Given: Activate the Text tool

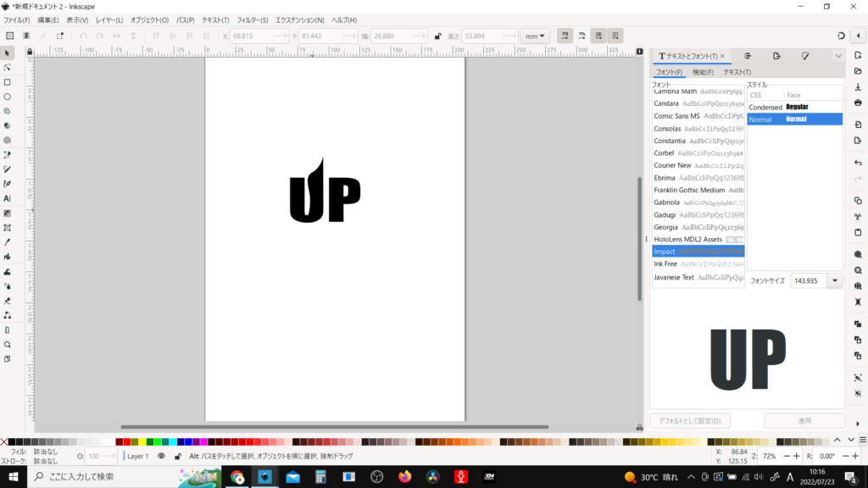Looking at the screenshot, I should tap(8, 197).
